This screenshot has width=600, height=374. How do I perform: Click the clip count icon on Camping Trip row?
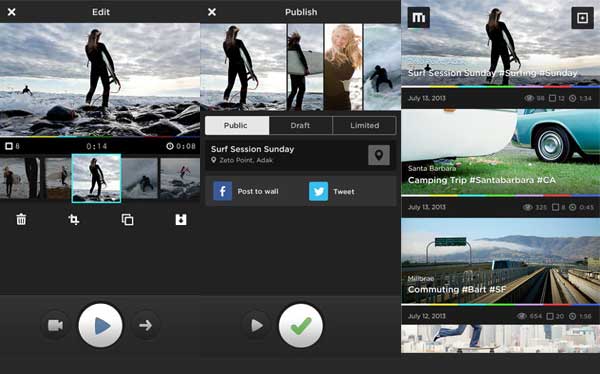click(x=556, y=207)
